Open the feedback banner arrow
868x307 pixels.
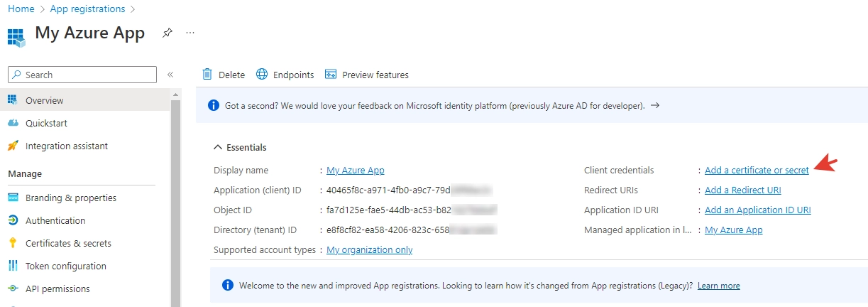(x=655, y=105)
